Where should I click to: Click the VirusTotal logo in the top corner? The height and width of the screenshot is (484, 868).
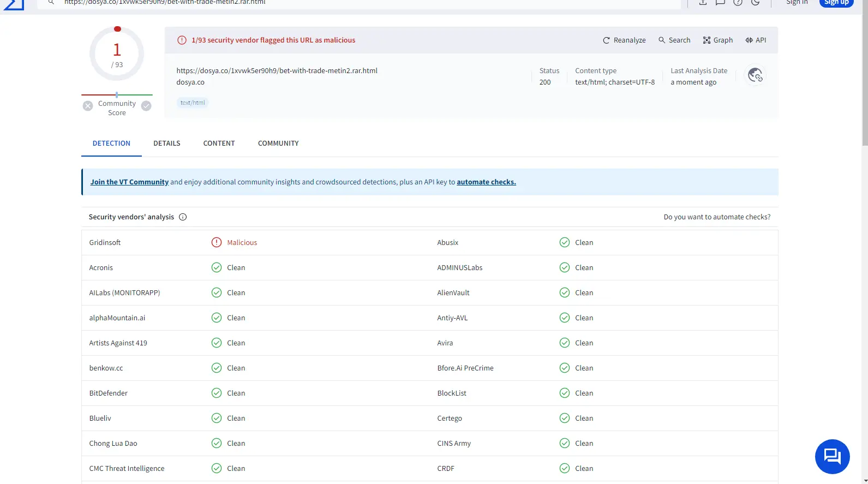click(14, 4)
